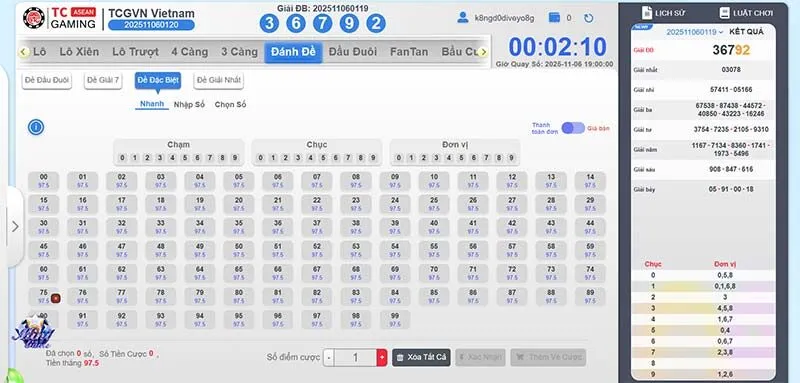Image resolution: width=800 pixels, height=383 pixels.
Task: Click the KẾT QUẢ heading
Action: pyautogui.click(x=746, y=32)
